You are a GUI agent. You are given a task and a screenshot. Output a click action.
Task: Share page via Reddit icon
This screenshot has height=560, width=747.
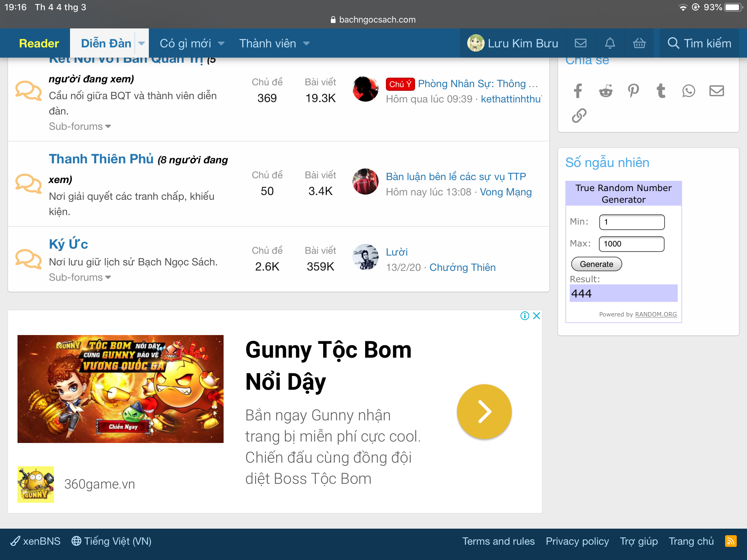(605, 91)
